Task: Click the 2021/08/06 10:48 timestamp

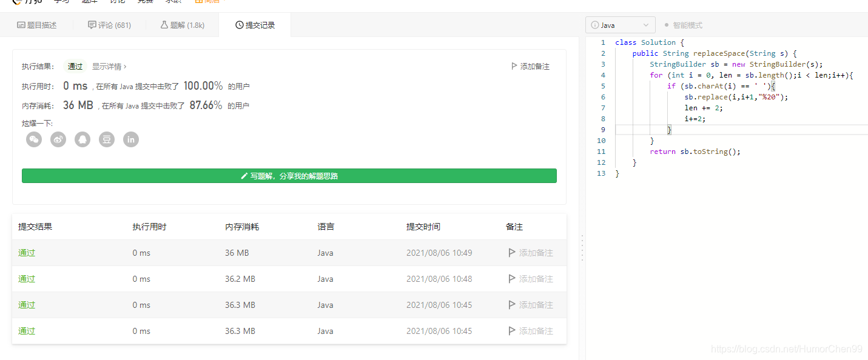Action: 439,279
